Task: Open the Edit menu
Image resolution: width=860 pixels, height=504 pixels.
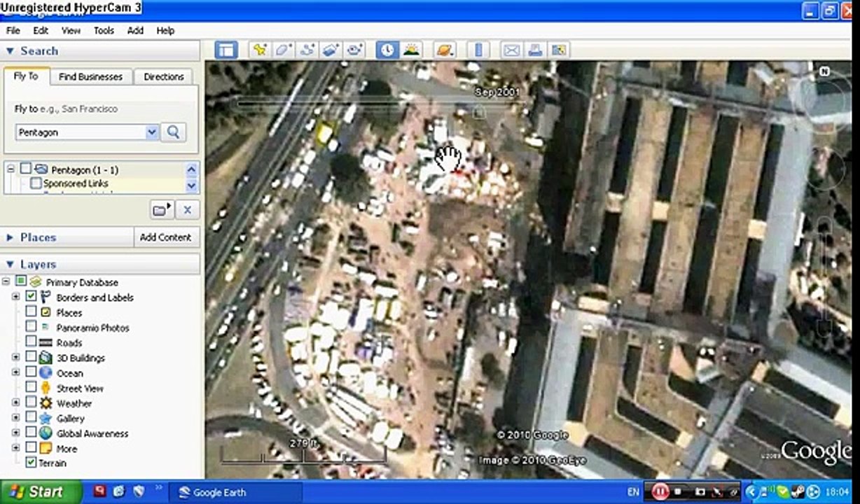Action: [41, 30]
